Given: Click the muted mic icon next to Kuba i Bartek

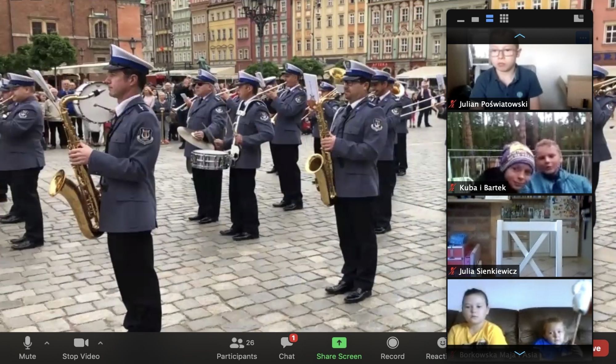Looking at the screenshot, I should (x=452, y=187).
